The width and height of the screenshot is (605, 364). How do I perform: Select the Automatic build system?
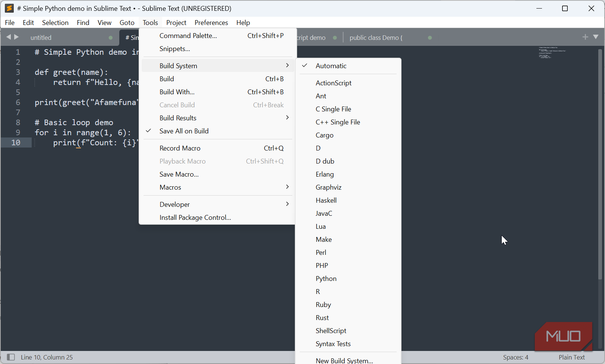[348, 66]
